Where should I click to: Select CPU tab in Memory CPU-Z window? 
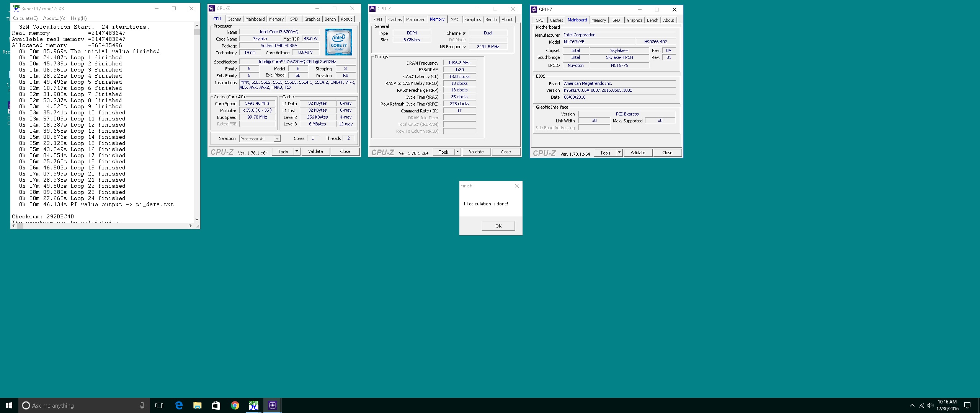378,20
